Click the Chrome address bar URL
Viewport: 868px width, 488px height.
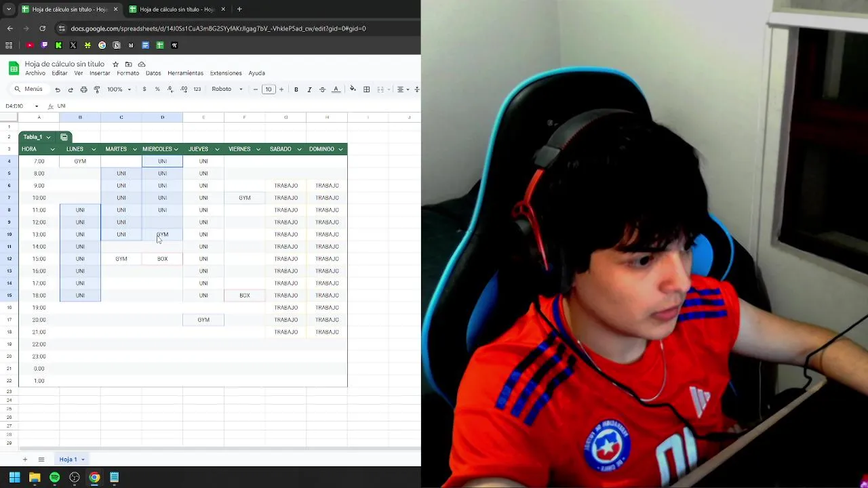point(218,28)
